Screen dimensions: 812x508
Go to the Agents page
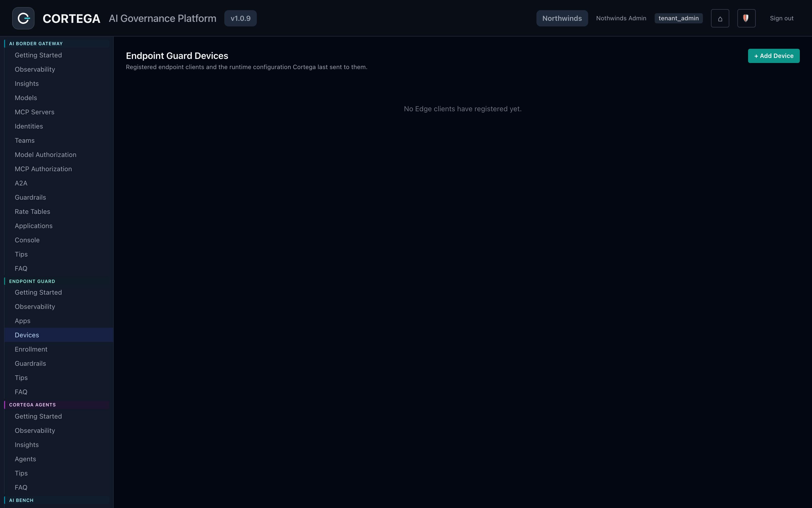click(59, 459)
